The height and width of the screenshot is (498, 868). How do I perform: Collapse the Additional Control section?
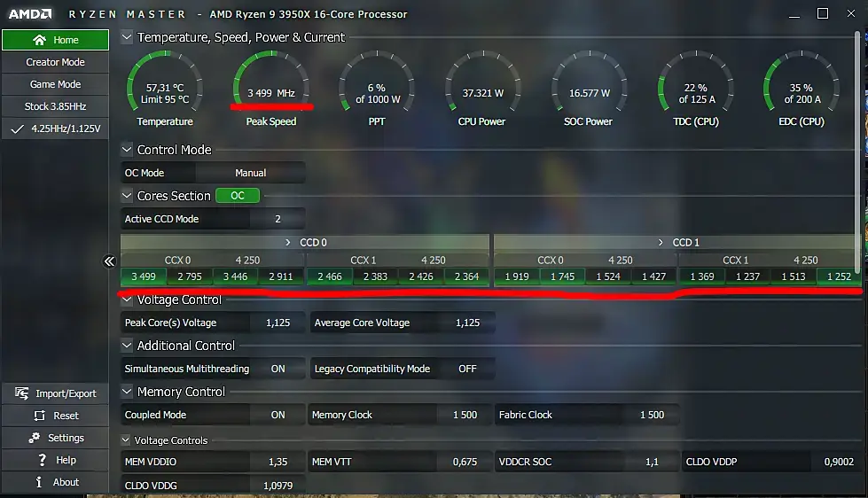click(x=127, y=346)
